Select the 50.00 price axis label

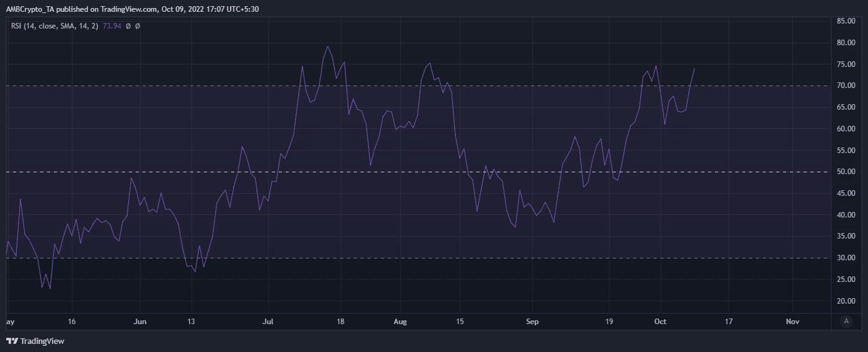tap(846, 172)
